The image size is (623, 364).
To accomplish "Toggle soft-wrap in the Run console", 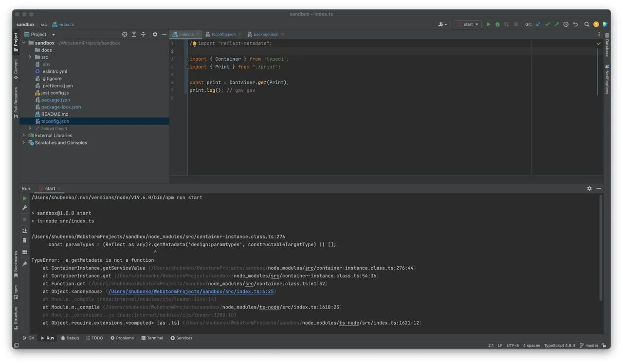I will 25,231.
